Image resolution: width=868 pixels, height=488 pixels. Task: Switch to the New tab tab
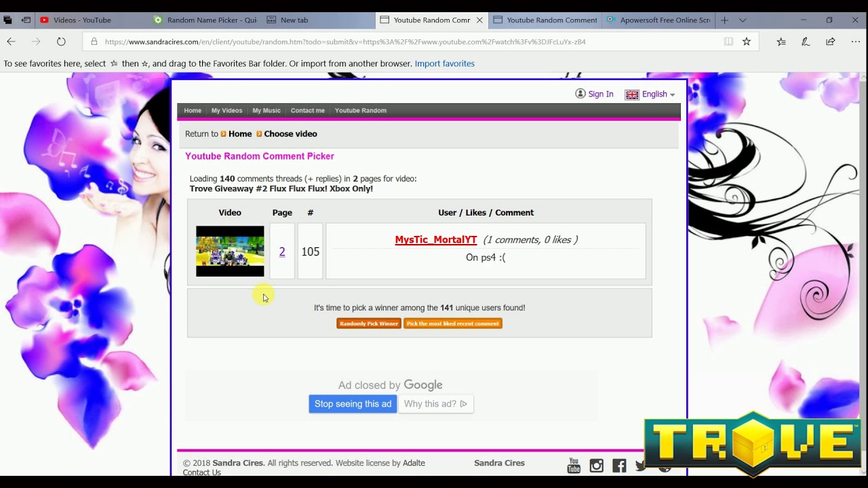pos(318,20)
